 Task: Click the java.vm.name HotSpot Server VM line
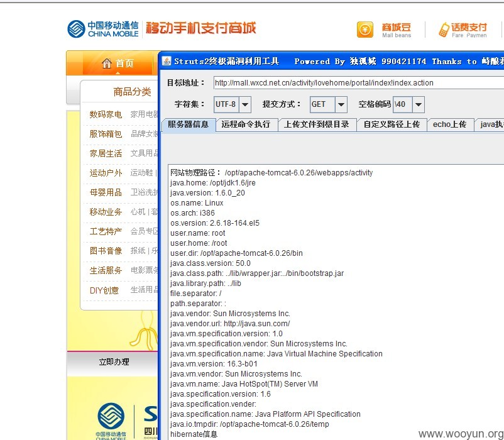(244, 384)
